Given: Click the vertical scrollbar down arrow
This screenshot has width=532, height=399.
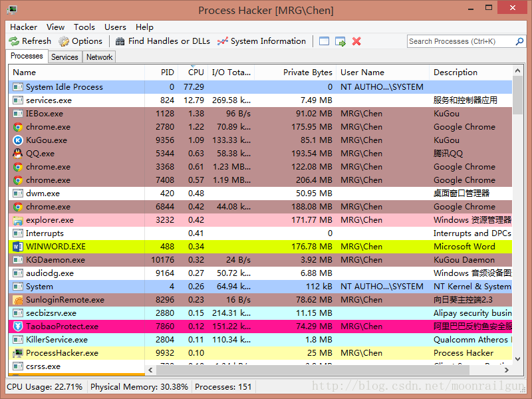Looking at the screenshot, I should tap(517, 358).
